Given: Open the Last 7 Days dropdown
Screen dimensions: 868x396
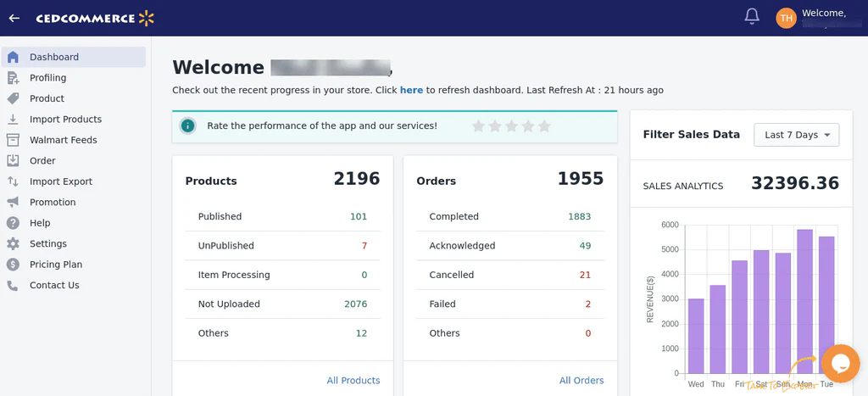Looking at the screenshot, I should (x=796, y=135).
